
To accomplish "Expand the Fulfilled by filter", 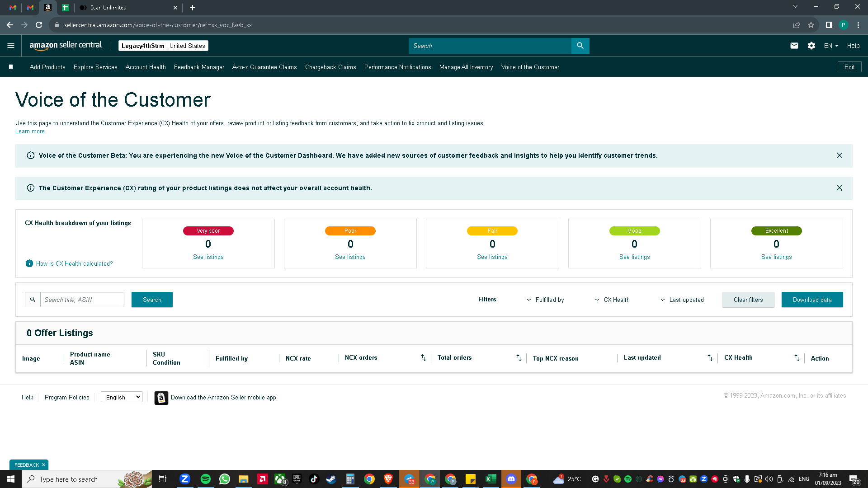I will (x=545, y=300).
